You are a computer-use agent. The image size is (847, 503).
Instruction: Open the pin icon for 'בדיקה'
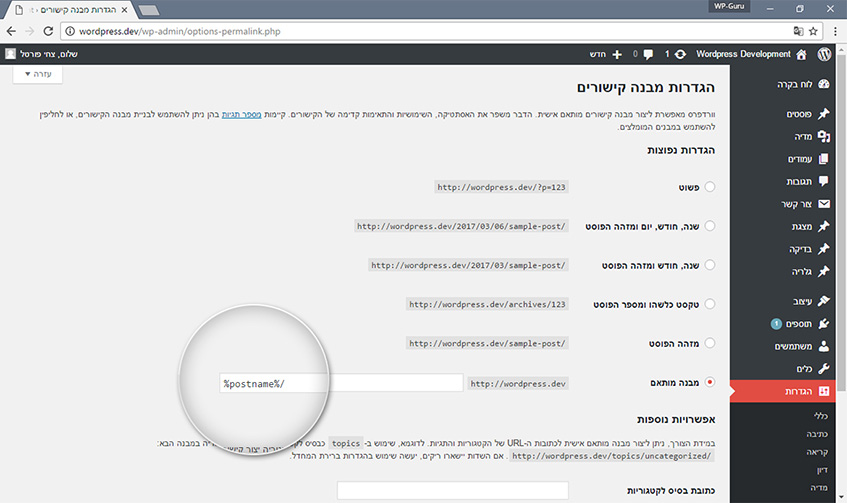[x=824, y=249]
